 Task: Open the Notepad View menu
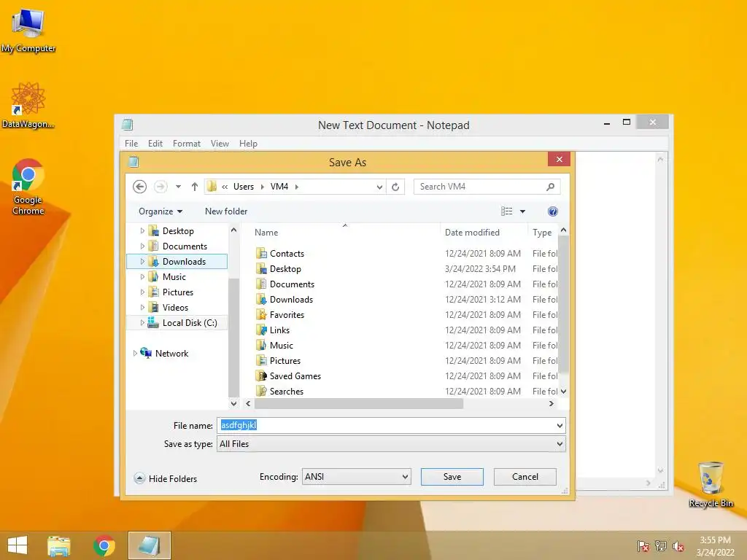pyautogui.click(x=220, y=144)
